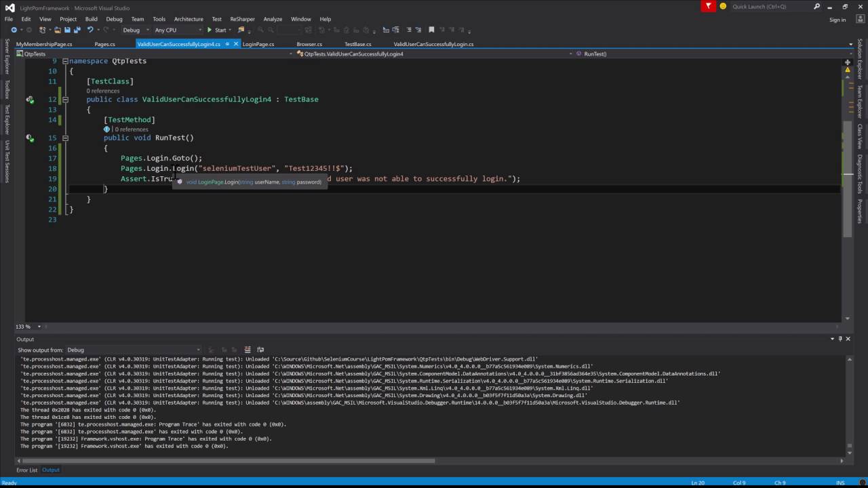868x488 pixels.
Task: Click the 0 references CodeLens above class
Action: (103, 91)
